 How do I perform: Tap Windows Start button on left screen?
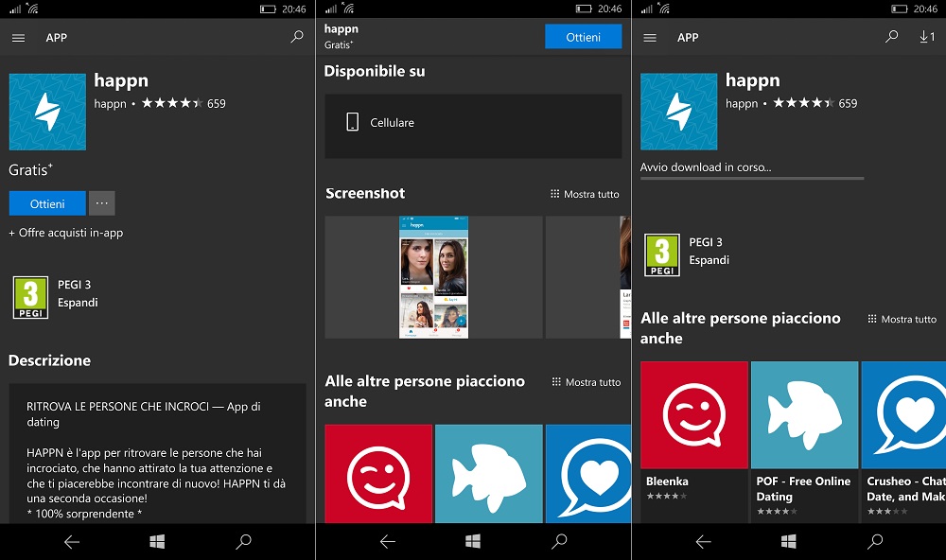(x=157, y=542)
